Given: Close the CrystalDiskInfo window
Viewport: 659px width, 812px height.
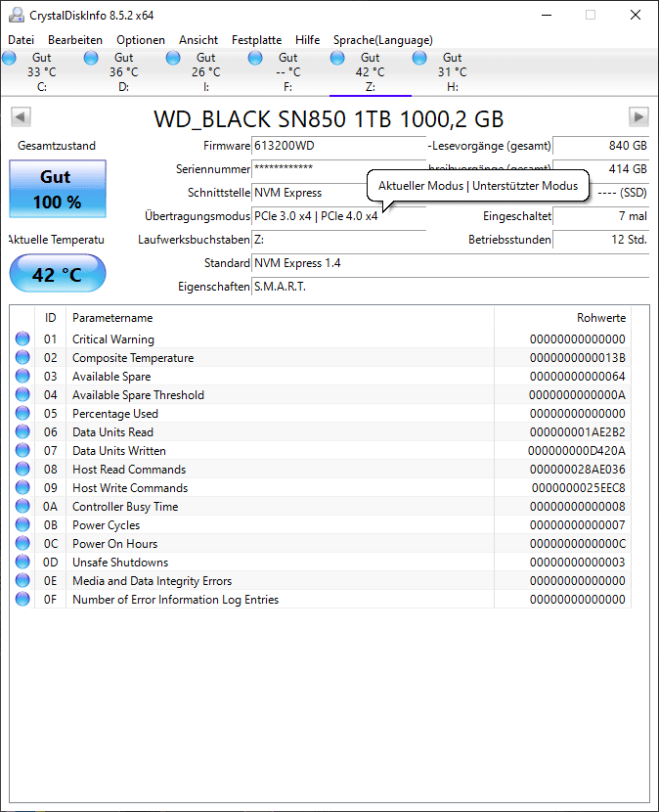Looking at the screenshot, I should (636, 15).
